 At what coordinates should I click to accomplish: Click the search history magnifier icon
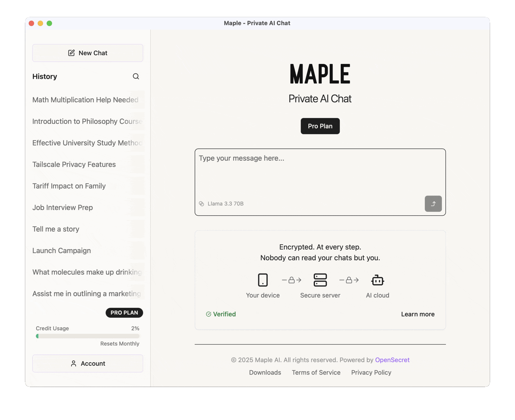tap(136, 76)
